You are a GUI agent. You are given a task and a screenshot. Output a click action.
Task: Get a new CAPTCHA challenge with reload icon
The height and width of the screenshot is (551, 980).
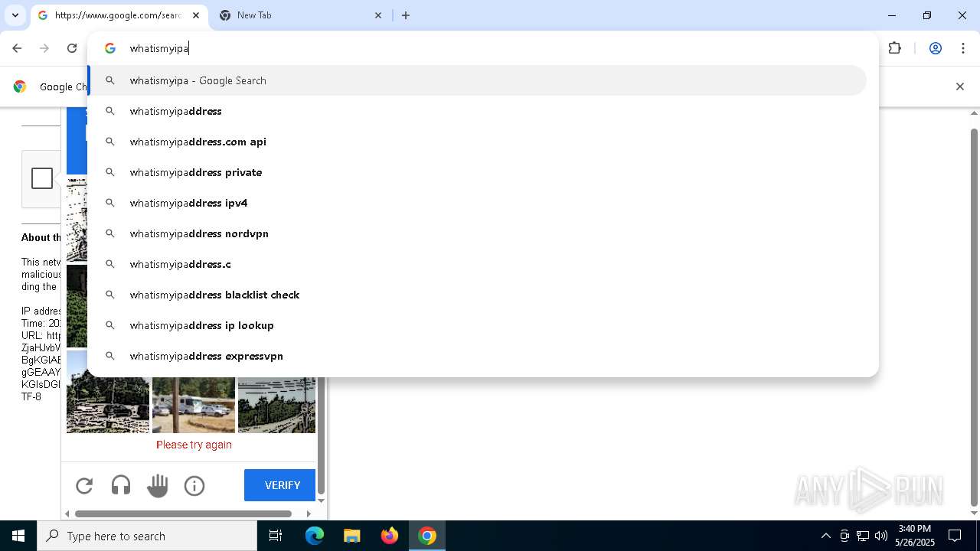click(84, 485)
